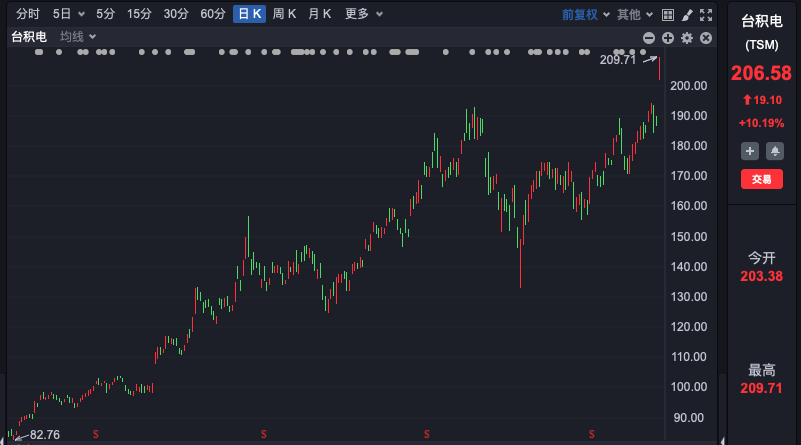Screen dimensions: 801x445
Task: Click the first S marker on timeline
Action: [96, 434]
